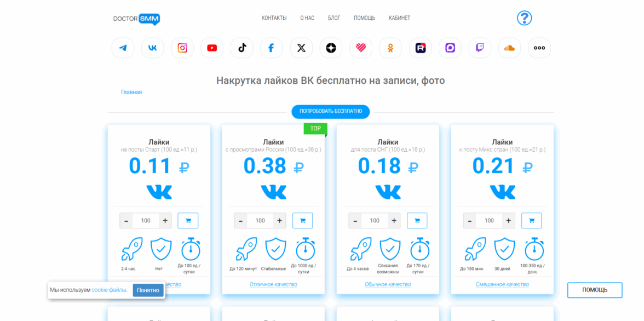The image size is (644, 321).
Task: Open the О нас menu item
Action: 307,18
